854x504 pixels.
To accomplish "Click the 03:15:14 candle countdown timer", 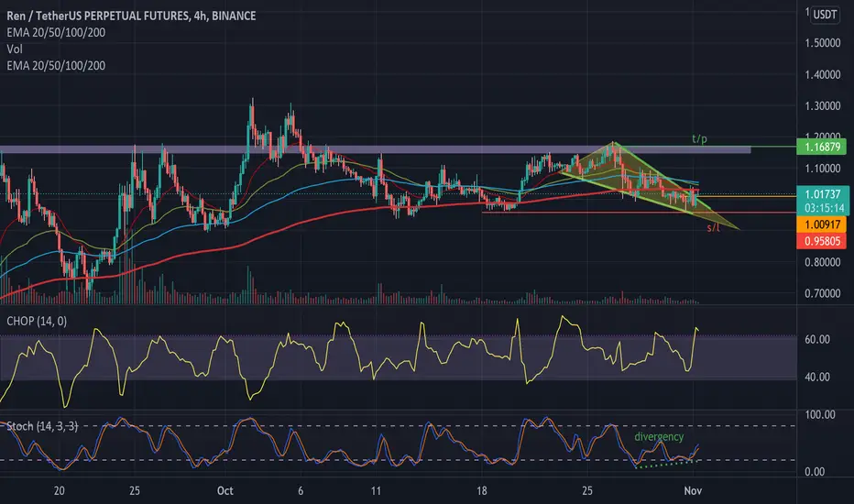I will pyautogui.click(x=825, y=208).
